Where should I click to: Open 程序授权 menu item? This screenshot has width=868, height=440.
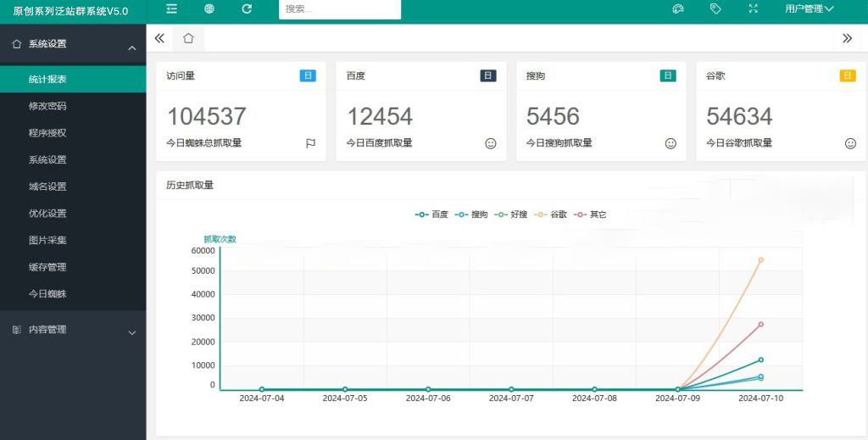point(73,133)
